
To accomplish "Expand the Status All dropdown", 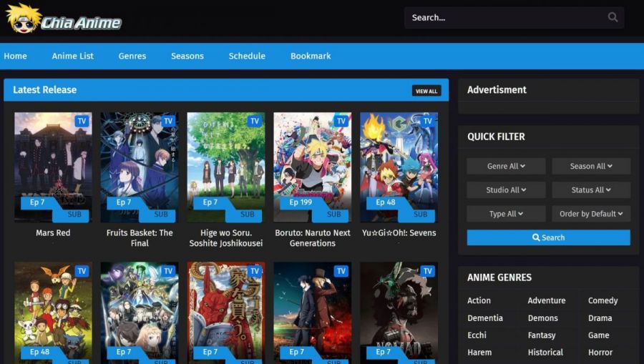I will (x=591, y=190).
